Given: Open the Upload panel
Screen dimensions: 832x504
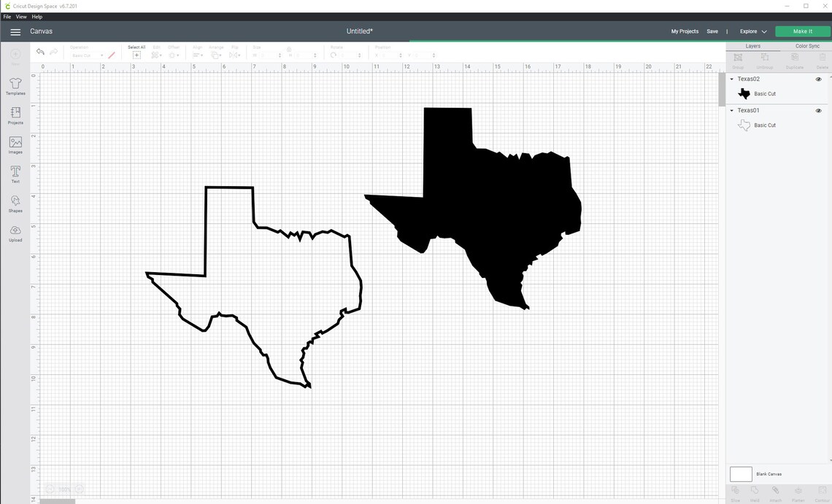Looking at the screenshot, I should [15, 233].
